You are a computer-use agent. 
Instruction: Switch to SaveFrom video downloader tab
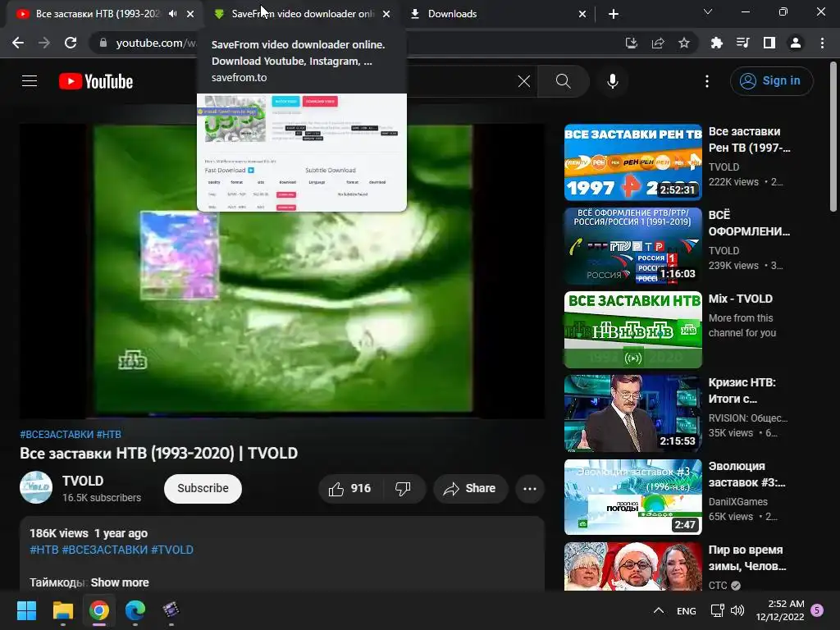(302, 14)
